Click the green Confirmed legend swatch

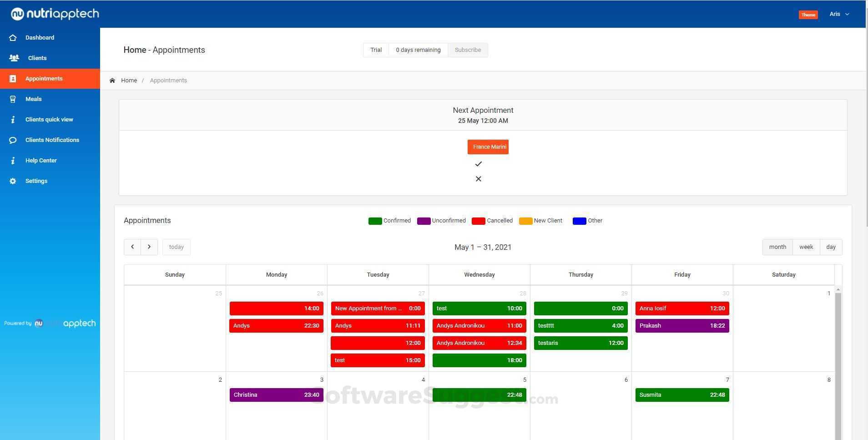pos(375,221)
